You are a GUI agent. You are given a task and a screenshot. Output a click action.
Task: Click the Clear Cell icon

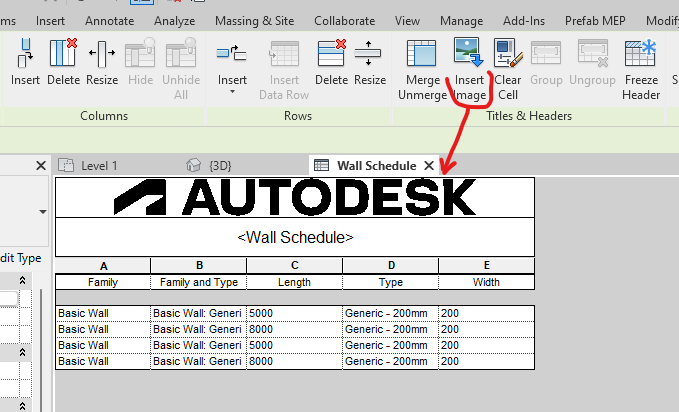[508, 53]
